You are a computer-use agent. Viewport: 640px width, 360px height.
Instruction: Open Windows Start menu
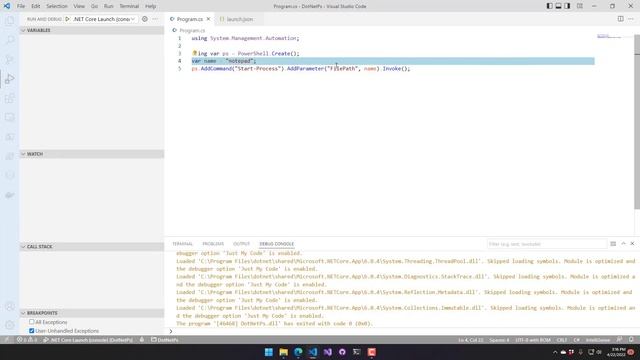click(269, 352)
